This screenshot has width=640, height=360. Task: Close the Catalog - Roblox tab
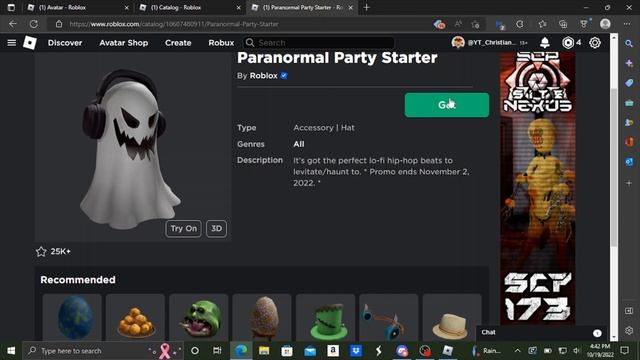[238, 7]
